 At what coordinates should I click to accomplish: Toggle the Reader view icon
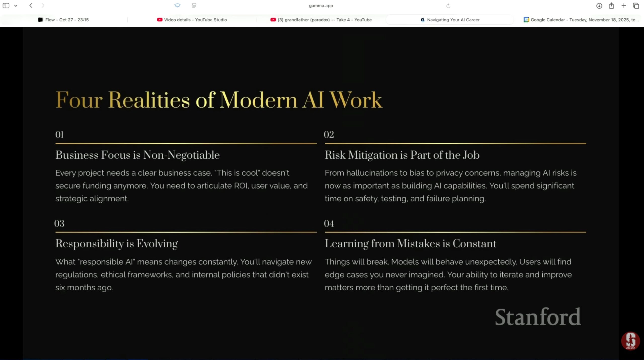[x=194, y=6]
